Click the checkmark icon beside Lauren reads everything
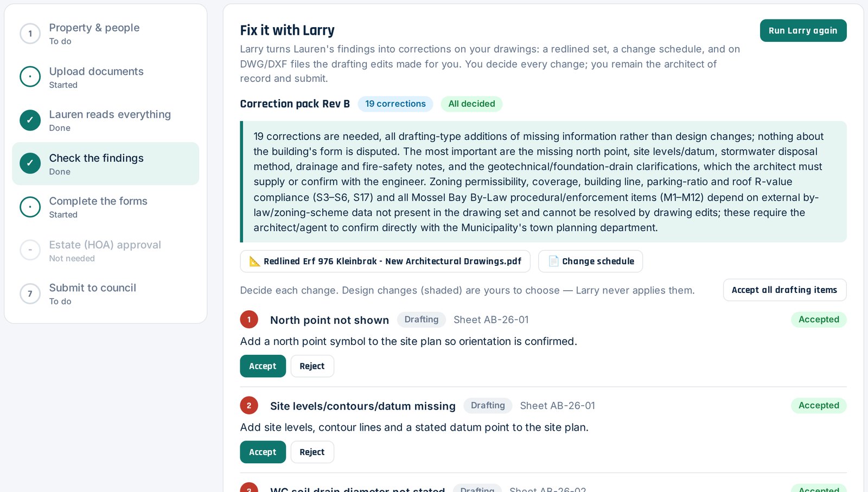The width and height of the screenshot is (868, 492). click(30, 120)
